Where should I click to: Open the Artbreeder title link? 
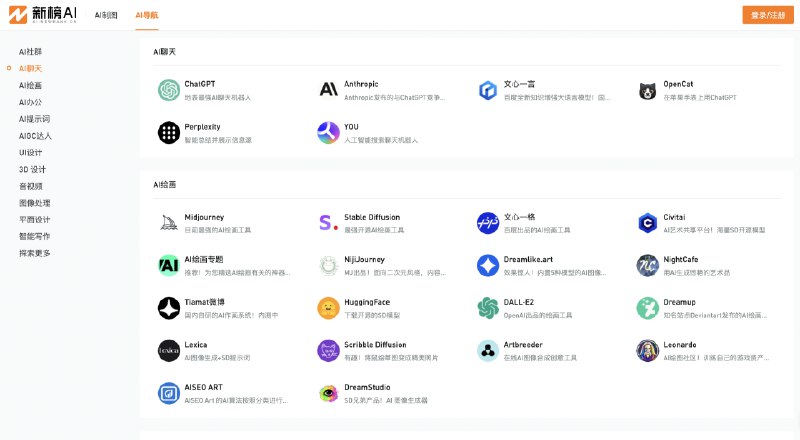[x=523, y=345]
